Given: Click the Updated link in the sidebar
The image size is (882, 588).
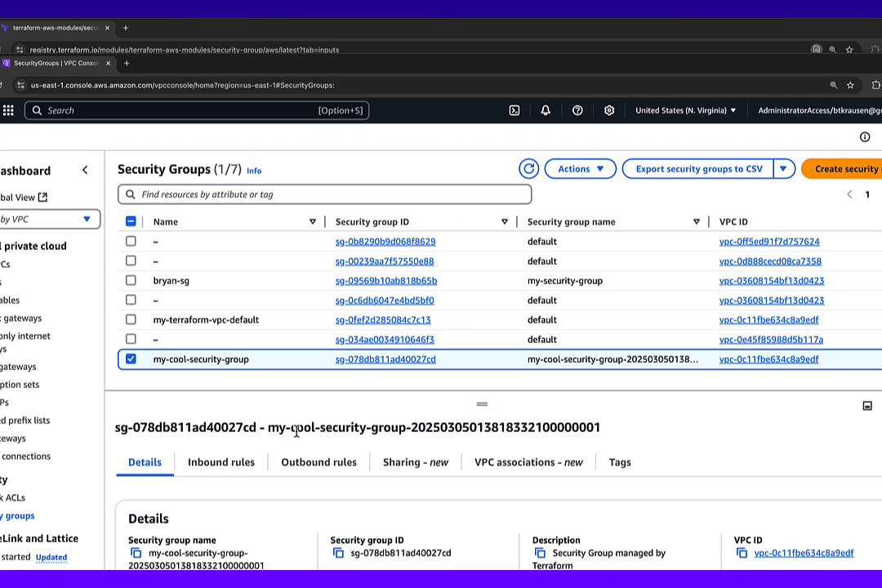Looking at the screenshot, I should (51, 557).
